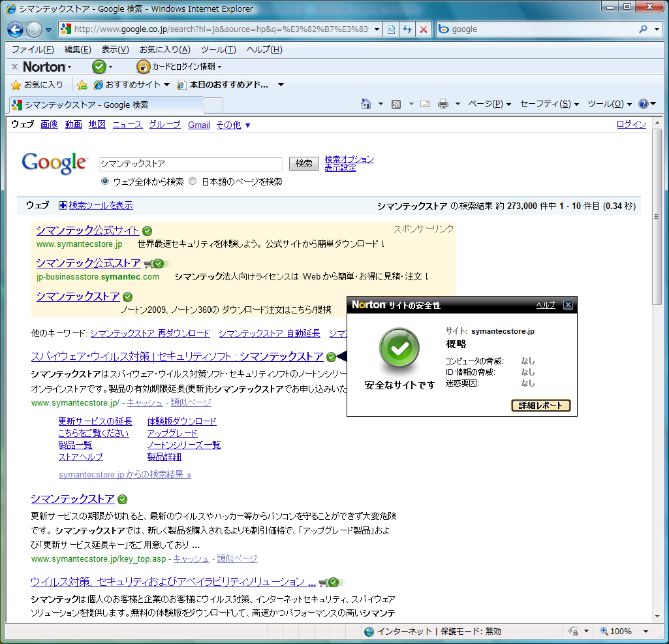Click the Google logo
The width and height of the screenshot is (669, 644).
point(54,163)
